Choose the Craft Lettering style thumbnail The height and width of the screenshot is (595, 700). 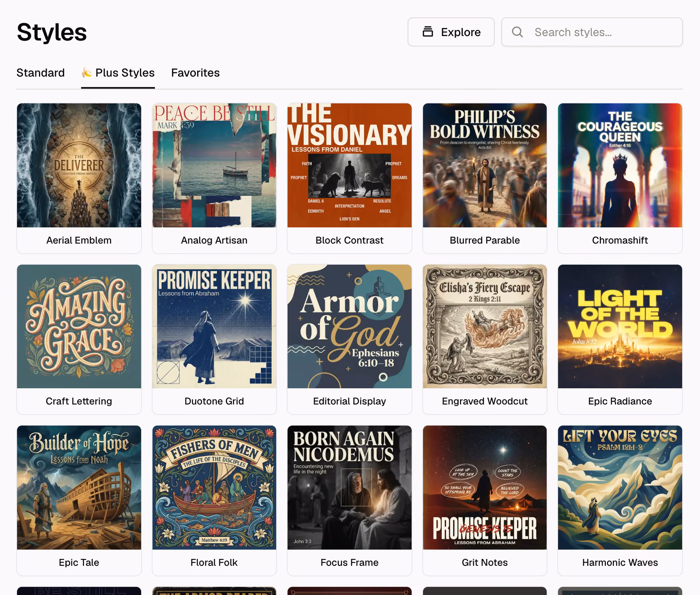pyautogui.click(x=79, y=326)
